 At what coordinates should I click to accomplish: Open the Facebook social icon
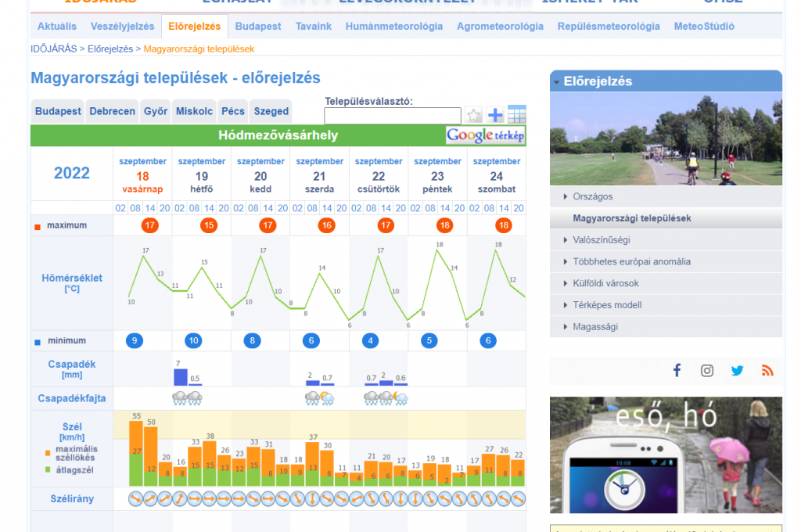pyautogui.click(x=677, y=371)
